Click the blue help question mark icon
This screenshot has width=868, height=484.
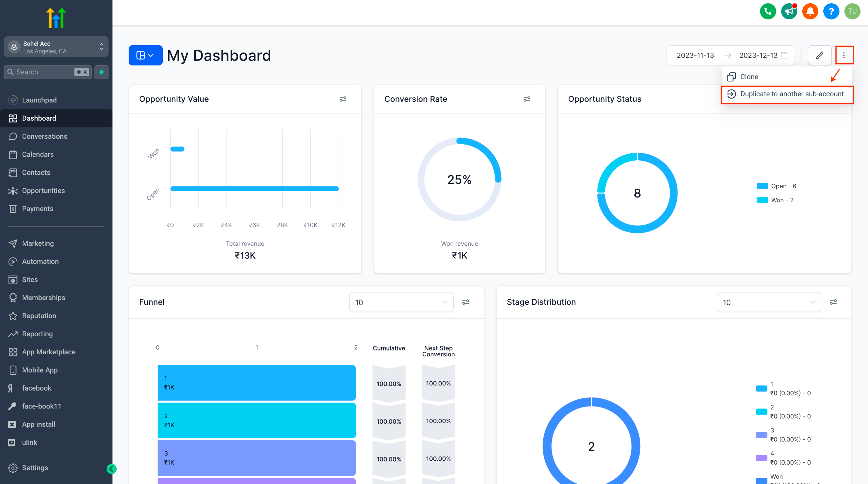click(x=831, y=11)
